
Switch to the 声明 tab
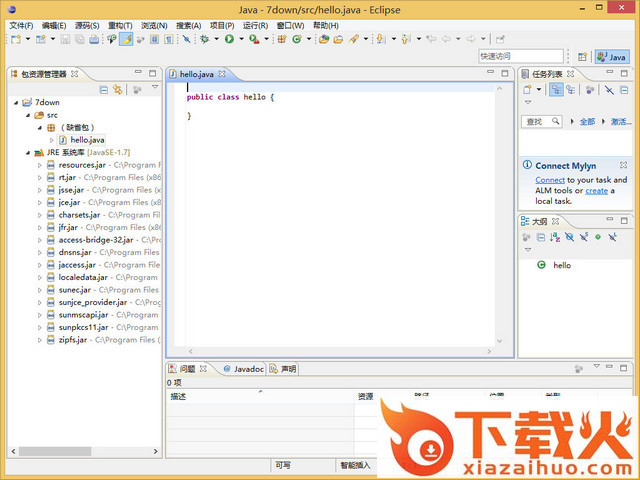click(283, 369)
